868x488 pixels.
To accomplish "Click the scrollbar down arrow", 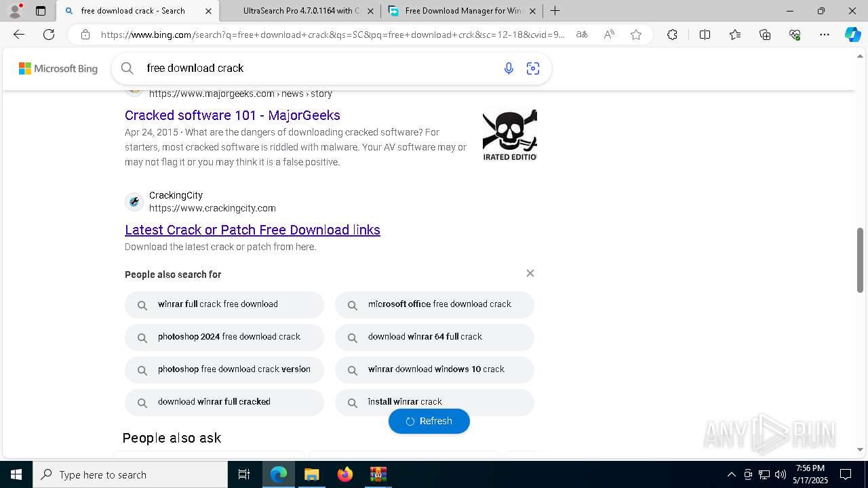I will tap(860, 449).
